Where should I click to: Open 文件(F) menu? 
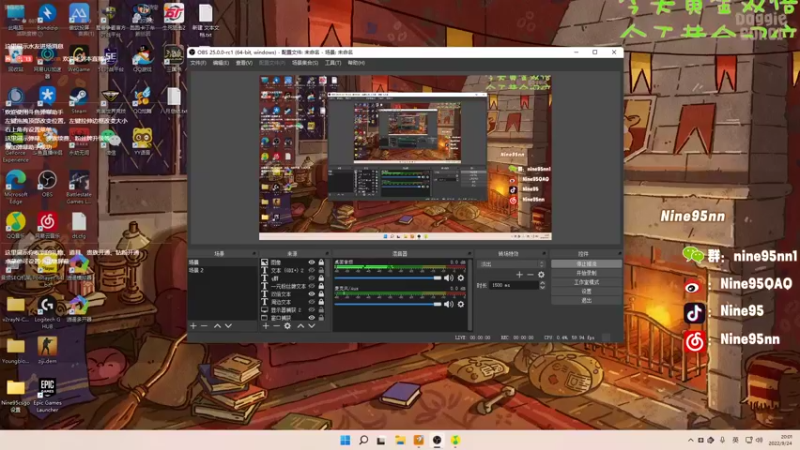(x=198, y=63)
